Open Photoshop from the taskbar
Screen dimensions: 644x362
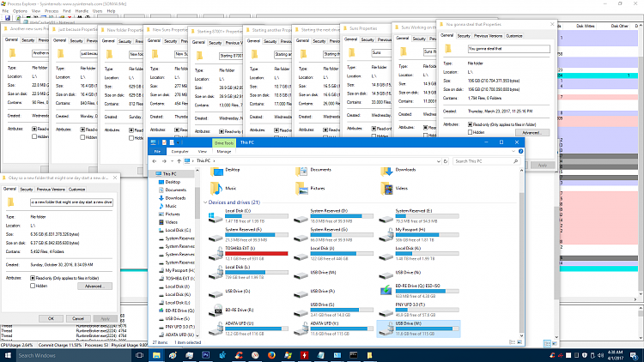pyautogui.click(x=206, y=355)
